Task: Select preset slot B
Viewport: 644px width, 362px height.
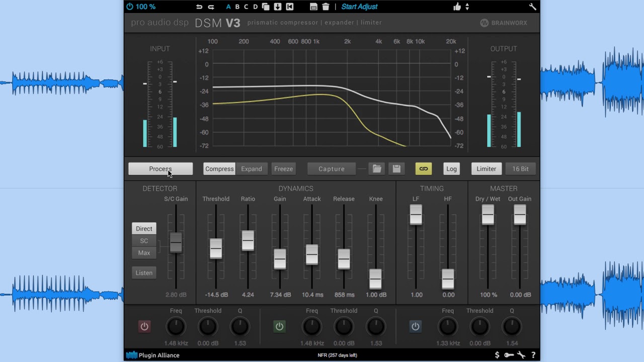Action: pyautogui.click(x=237, y=7)
